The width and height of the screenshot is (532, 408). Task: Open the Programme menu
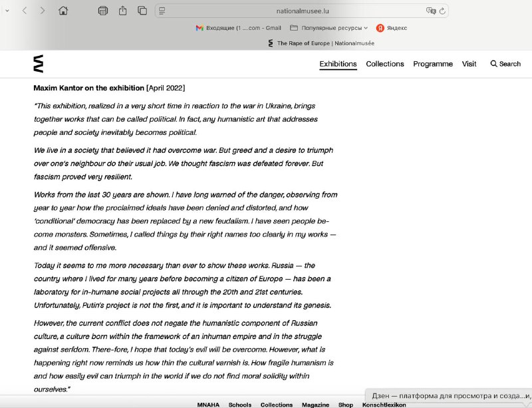(x=433, y=64)
